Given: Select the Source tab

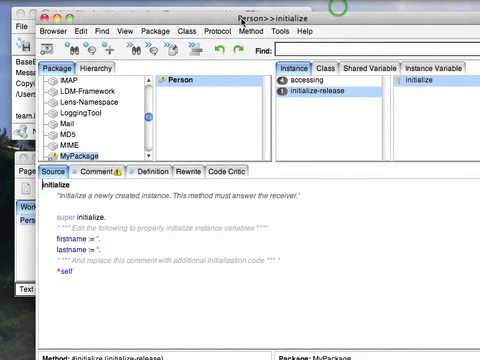Looking at the screenshot, I should coord(53,172).
